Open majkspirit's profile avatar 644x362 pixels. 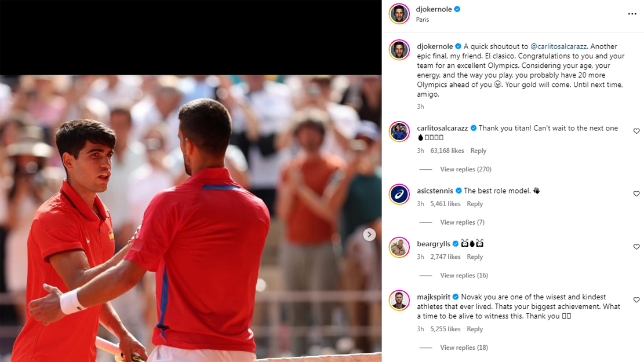pyautogui.click(x=399, y=301)
